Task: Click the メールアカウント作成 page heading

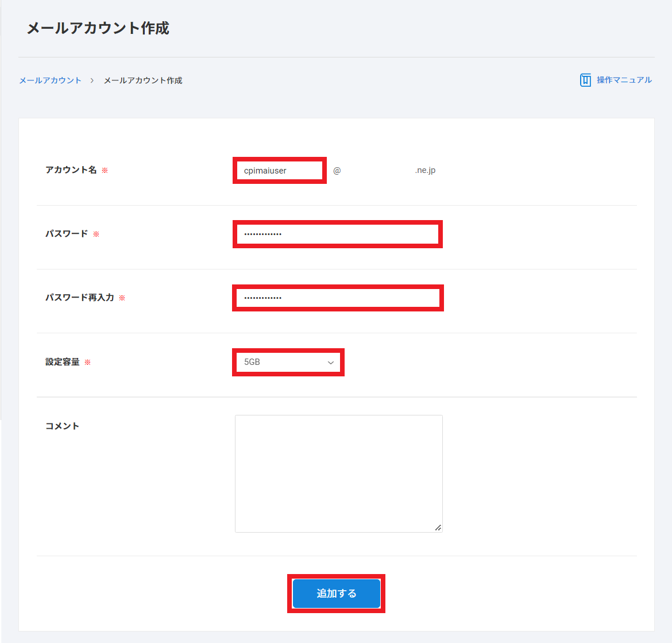Action: point(98,28)
